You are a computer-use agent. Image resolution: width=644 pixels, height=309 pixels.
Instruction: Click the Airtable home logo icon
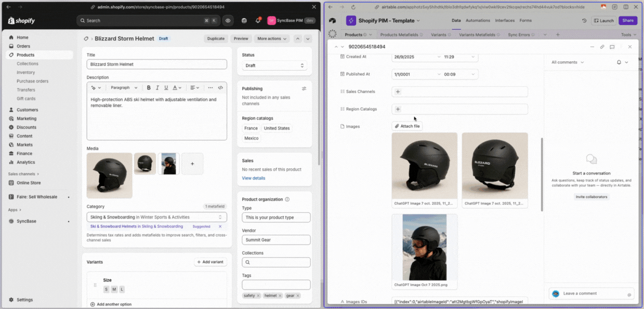(333, 21)
